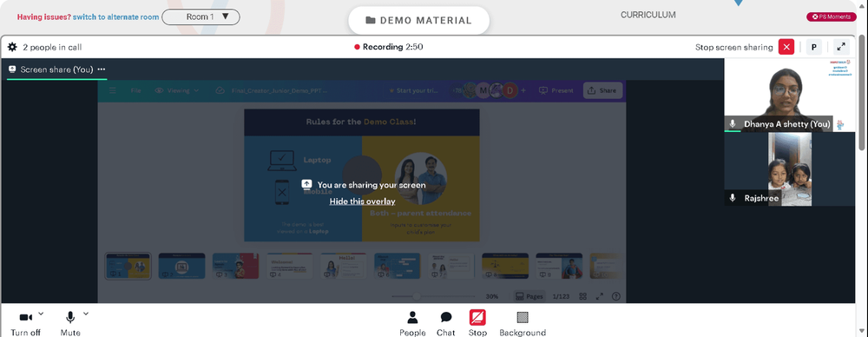Open Canva File menu
Viewport: 868px width, 337px height.
135,90
